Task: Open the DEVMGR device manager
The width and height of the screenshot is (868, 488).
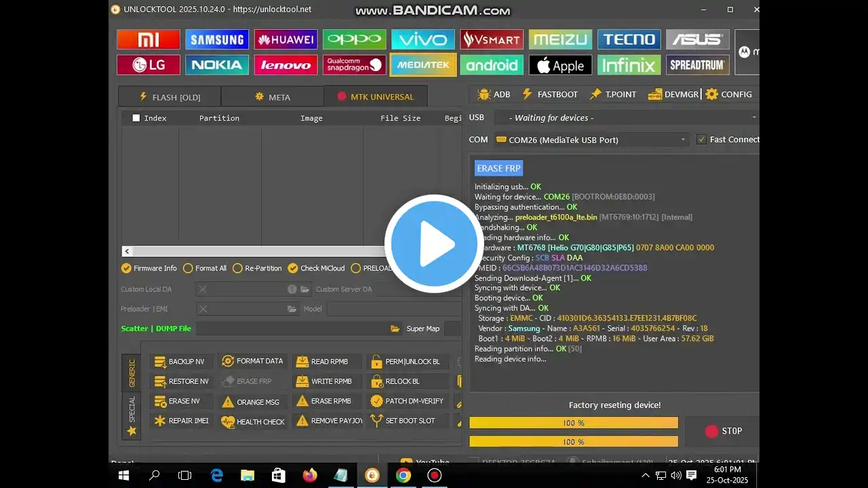Action: 673,94
